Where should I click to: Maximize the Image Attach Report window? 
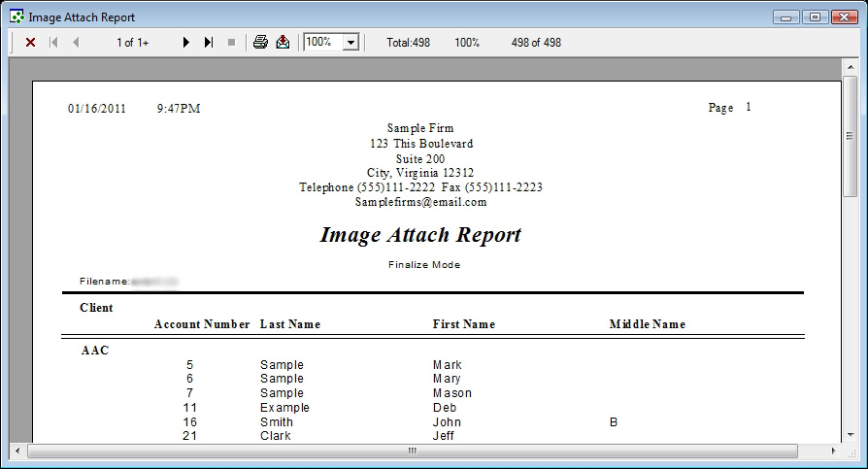pos(815,17)
